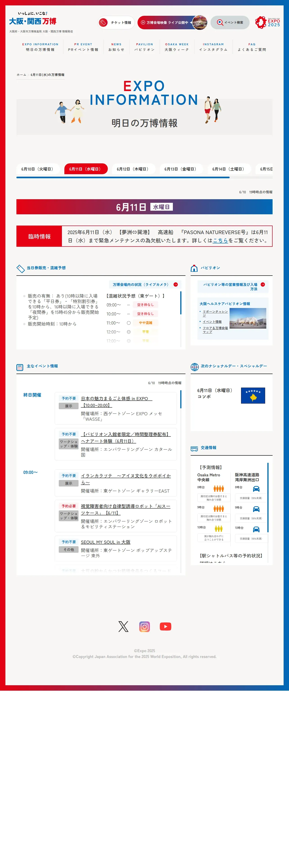Open the X (Twitter) social link
Image resolution: width=289 pixels, height=868 pixels.
click(124, 626)
